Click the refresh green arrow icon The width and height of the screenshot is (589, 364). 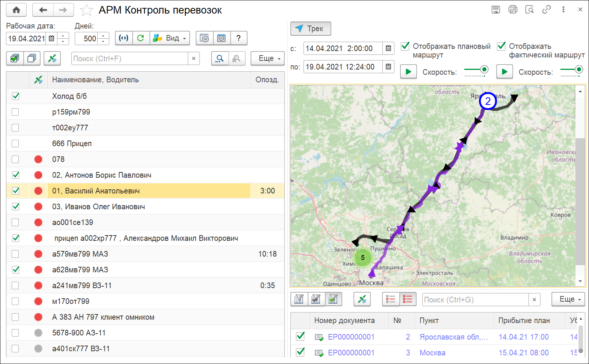click(141, 38)
